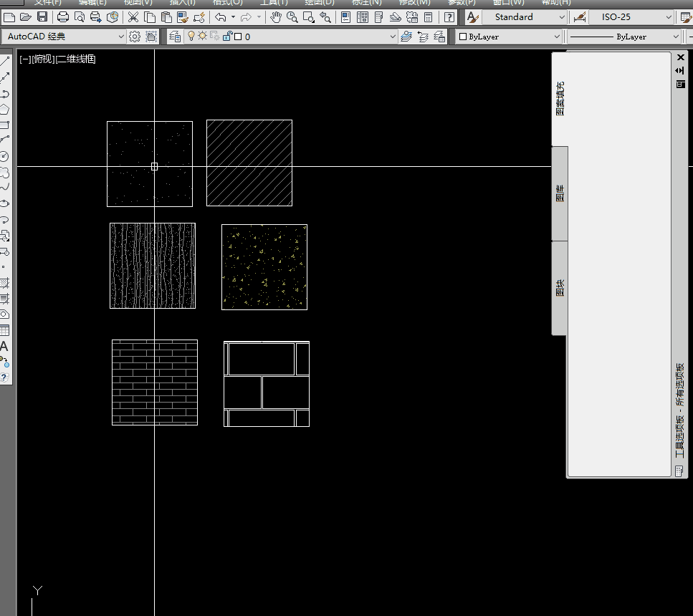693x616 pixels.
Task: Select the Multiline Text tool
Action: [x=4, y=346]
